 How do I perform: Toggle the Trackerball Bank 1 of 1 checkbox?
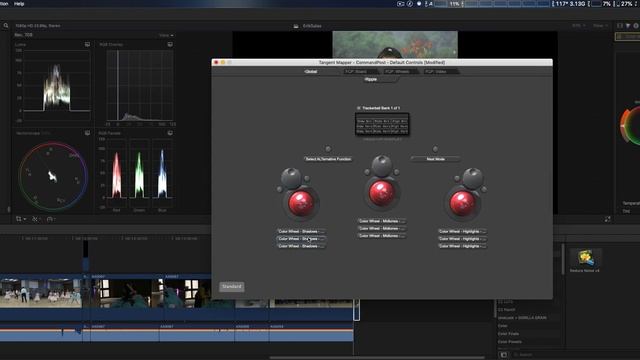click(x=359, y=108)
